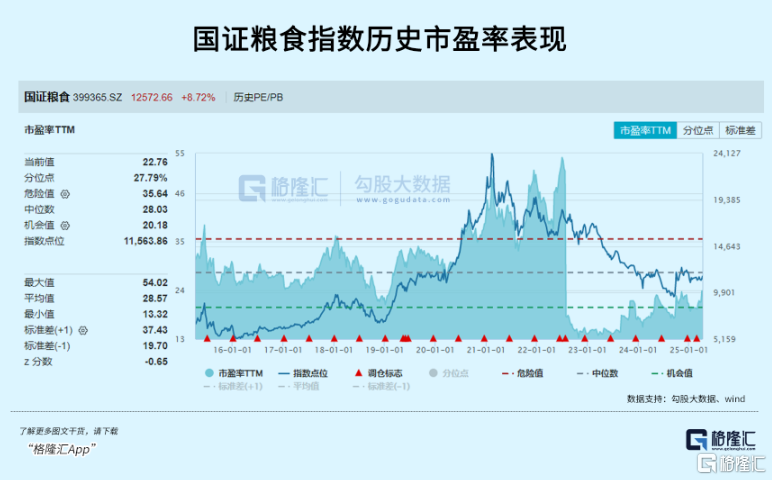Click the 格隆汇App download text

pyautogui.click(x=62, y=449)
